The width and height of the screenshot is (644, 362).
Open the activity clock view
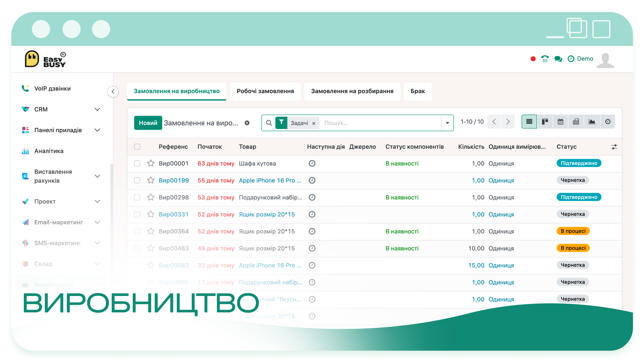tap(607, 122)
